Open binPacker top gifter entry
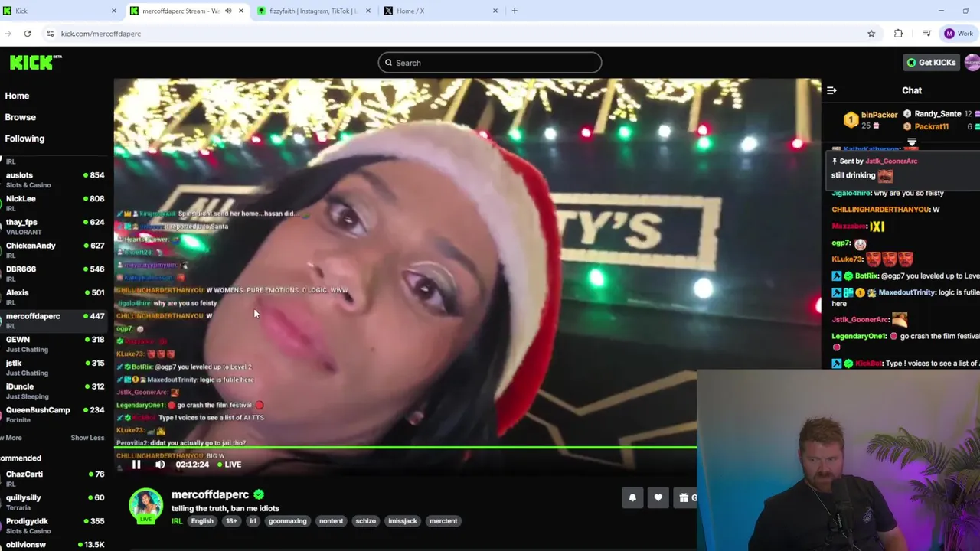Image resolution: width=980 pixels, height=551 pixels. coord(871,120)
